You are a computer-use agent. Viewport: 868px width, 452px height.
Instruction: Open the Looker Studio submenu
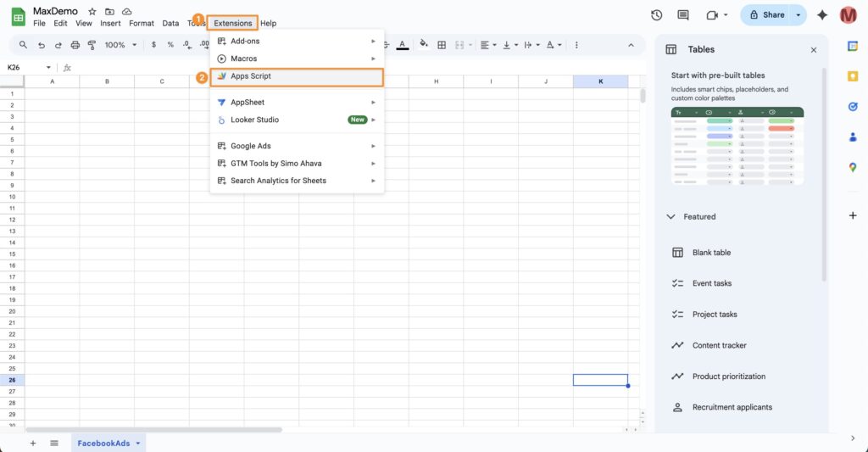(297, 120)
